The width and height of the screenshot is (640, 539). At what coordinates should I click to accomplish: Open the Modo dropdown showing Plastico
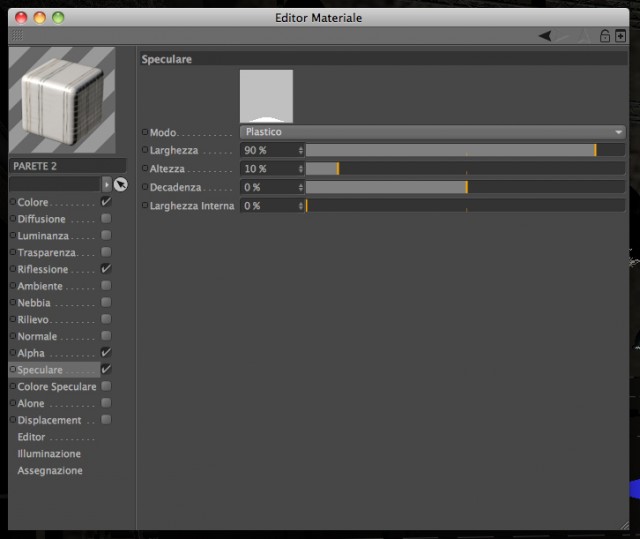tap(433, 132)
